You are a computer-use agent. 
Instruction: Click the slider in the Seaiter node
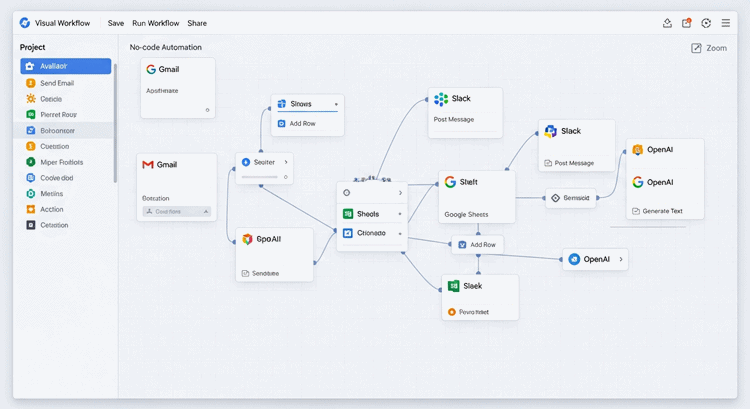[x=262, y=177]
